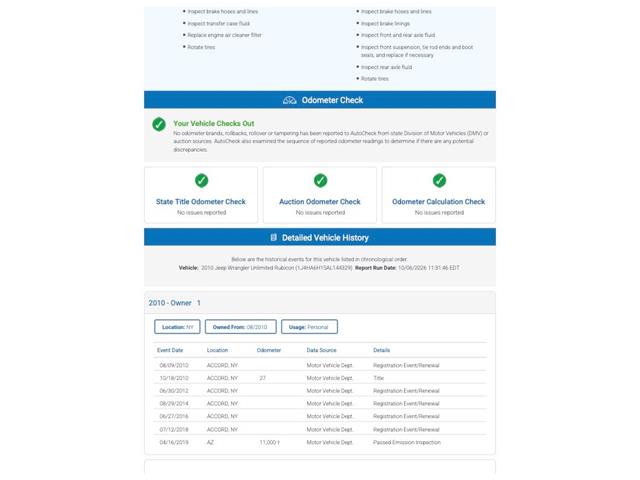Click Replace engine air cleaner filter item

tap(224, 35)
